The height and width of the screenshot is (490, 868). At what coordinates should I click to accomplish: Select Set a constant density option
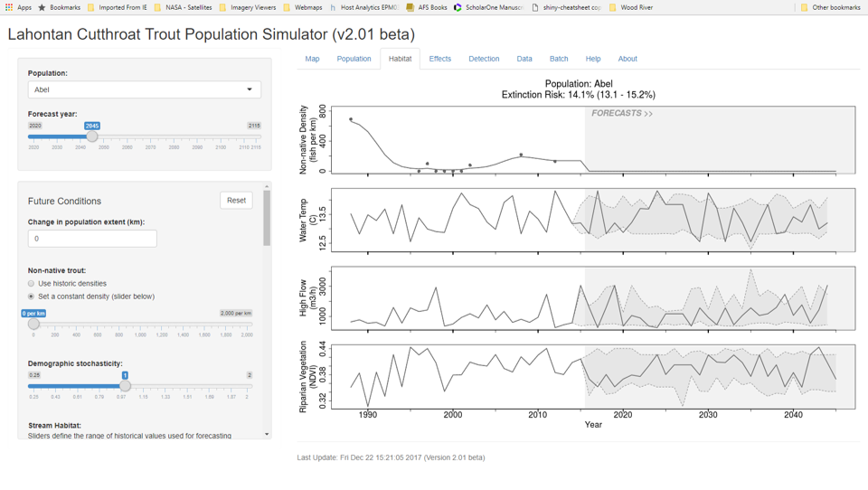(x=31, y=297)
